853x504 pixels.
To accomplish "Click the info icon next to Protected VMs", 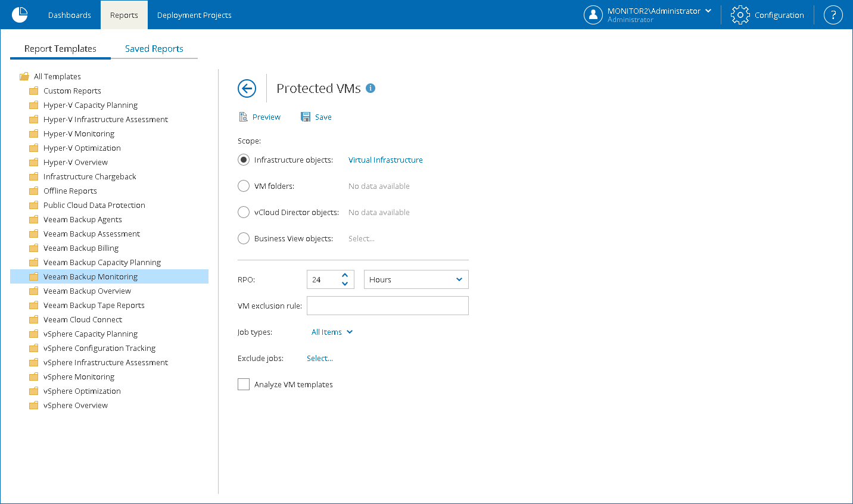I will click(x=371, y=88).
